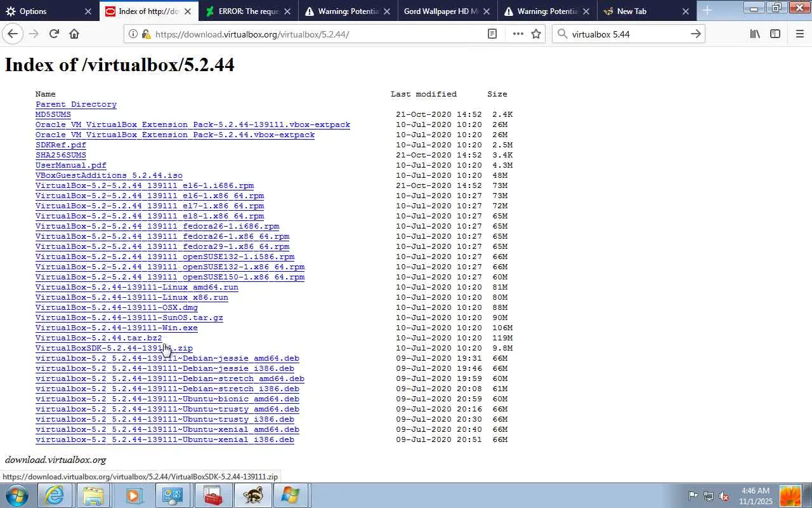Show the Firefox sidebar
This screenshot has width=812, height=508.
point(775,34)
